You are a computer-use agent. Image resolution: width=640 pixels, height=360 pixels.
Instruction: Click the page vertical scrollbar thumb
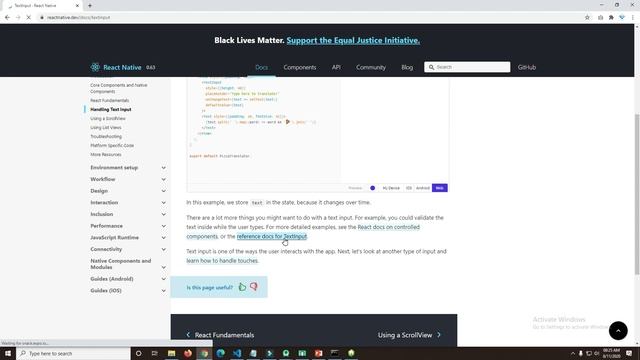(x=637, y=194)
